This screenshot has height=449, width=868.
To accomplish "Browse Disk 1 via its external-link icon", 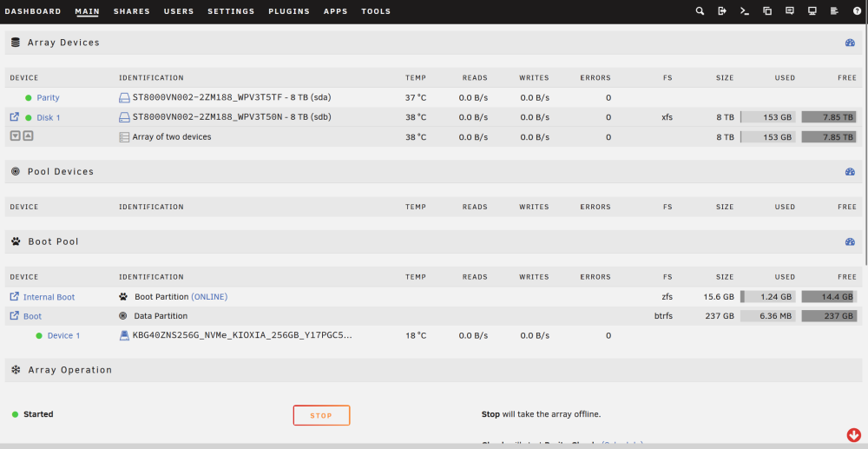I will (x=15, y=117).
